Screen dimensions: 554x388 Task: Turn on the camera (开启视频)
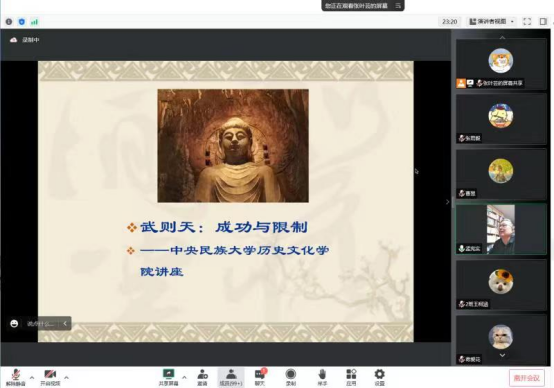point(50,377)
